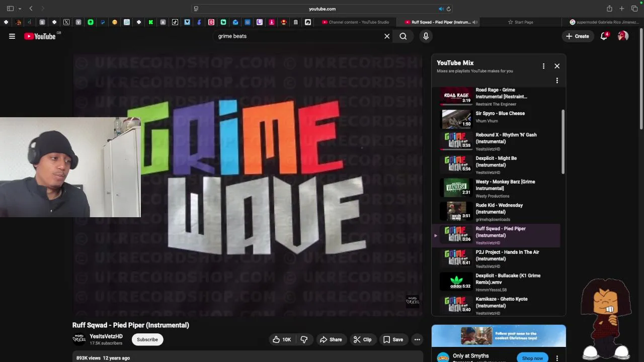Open the mix playlist's secondary options menu
644x362 pixels.
pyautogui.click(x=557, y=80)
